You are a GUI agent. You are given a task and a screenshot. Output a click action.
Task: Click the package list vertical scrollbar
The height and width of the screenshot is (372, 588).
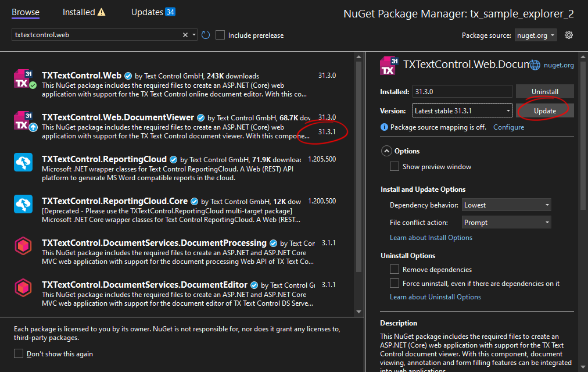pos(358,167)
